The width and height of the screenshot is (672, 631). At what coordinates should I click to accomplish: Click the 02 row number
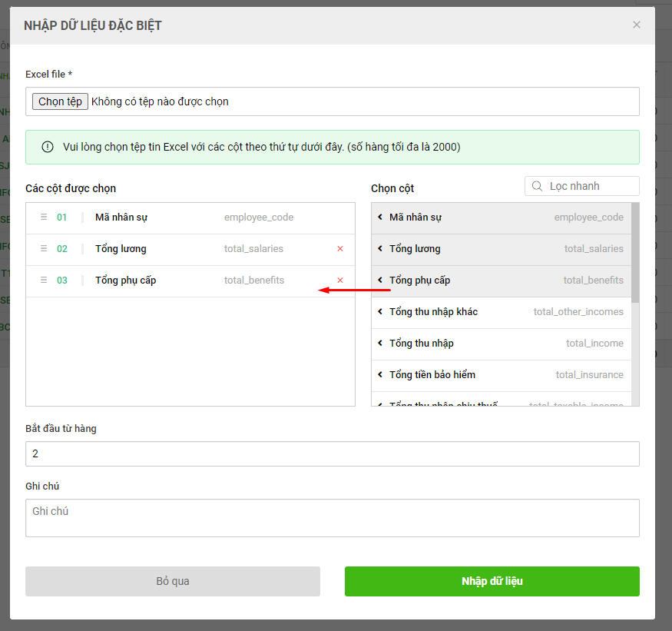[62, 249]
